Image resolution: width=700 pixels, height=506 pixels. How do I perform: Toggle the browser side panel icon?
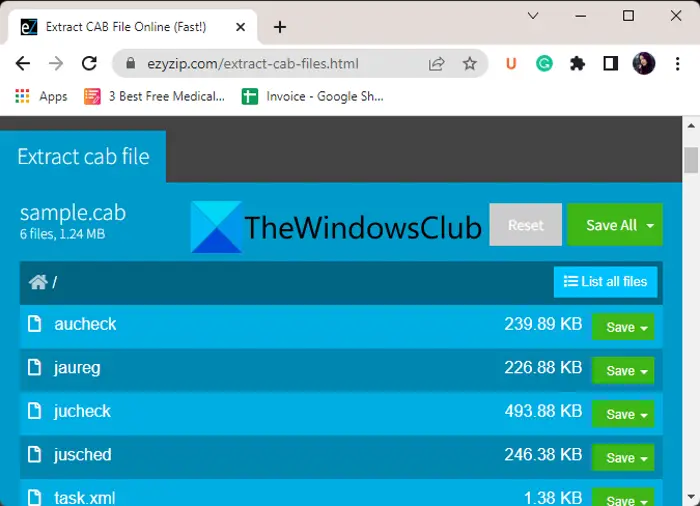click(x=611, y=64)
